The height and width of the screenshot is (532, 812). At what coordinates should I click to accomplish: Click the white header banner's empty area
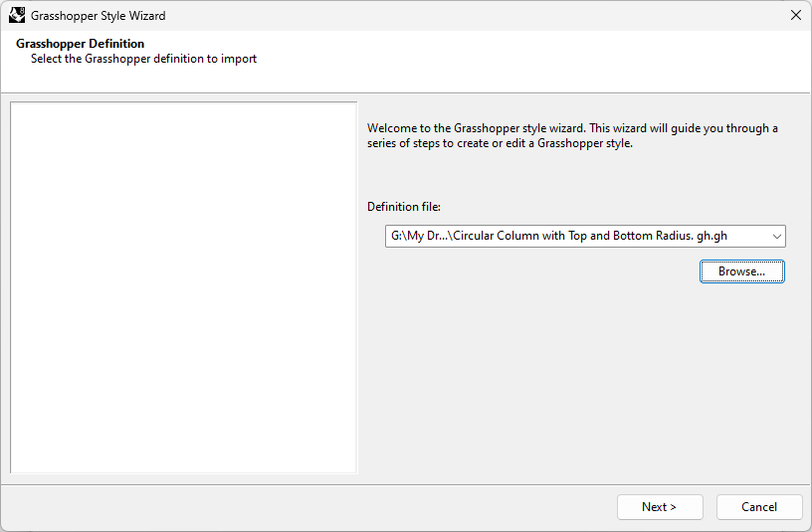coord(517,61)
